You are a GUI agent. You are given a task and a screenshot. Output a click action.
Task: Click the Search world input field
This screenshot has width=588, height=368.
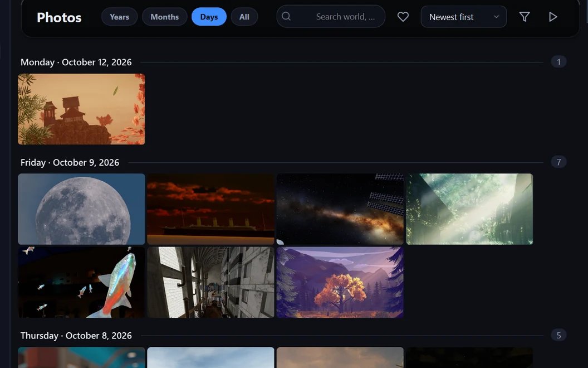pos(331,17)
